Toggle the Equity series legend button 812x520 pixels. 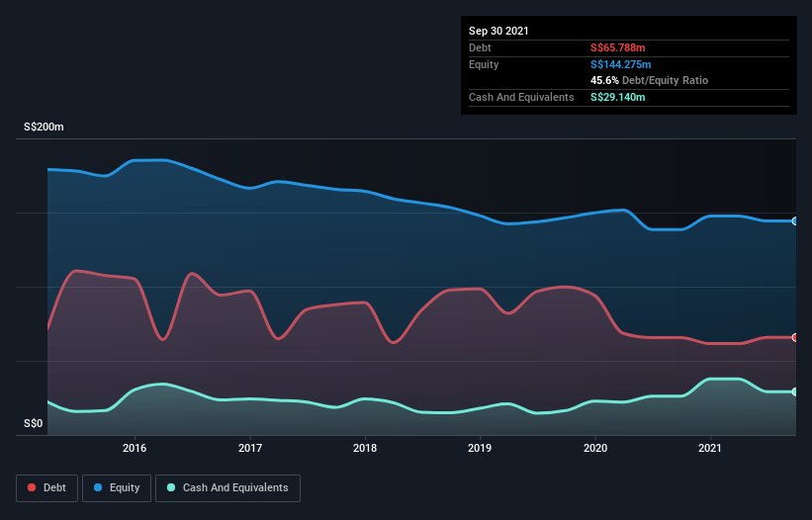[x=117, y=488]
